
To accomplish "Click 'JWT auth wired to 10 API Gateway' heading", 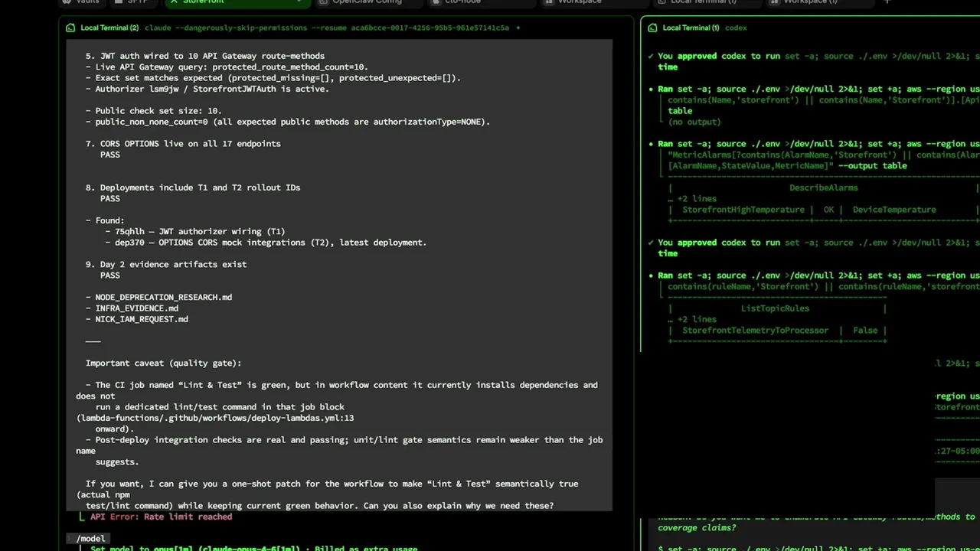I will point(205,56).
